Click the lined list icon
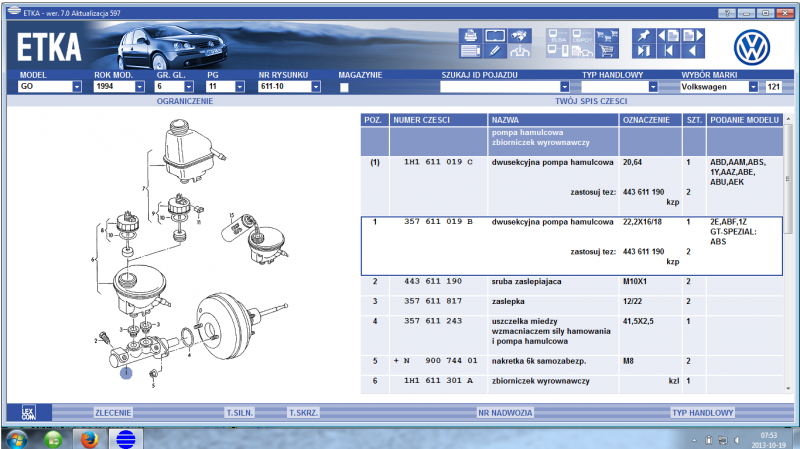Screen dimensions: 800x449 point(470,51)
